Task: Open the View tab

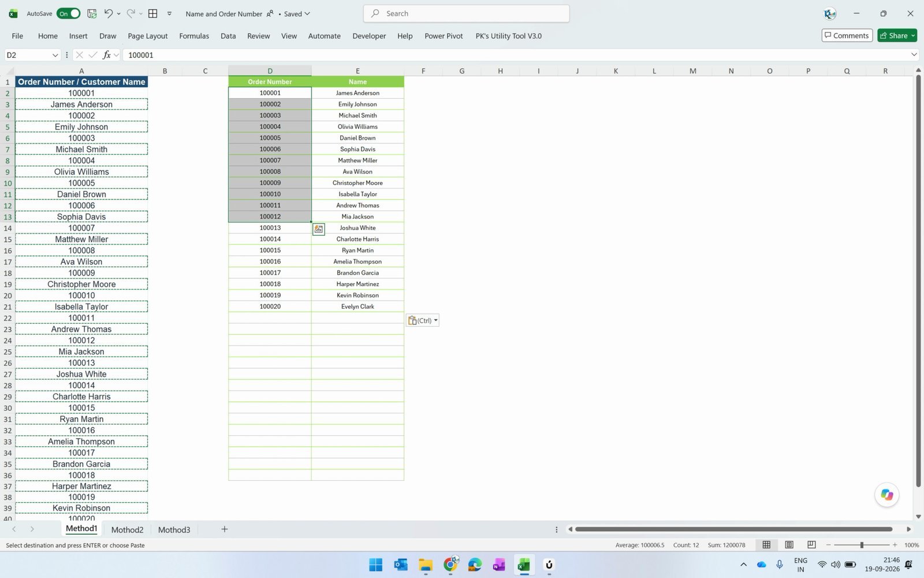Action: [x=289, y=36]
